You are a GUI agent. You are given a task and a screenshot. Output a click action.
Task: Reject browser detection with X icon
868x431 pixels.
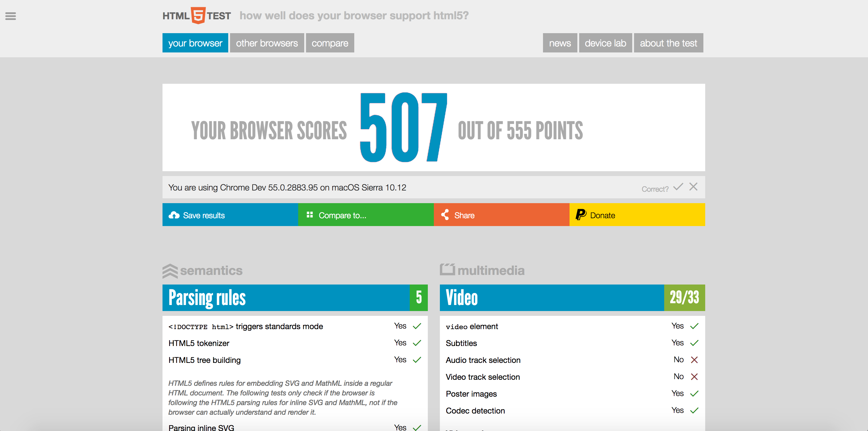[x=693, y=187]
